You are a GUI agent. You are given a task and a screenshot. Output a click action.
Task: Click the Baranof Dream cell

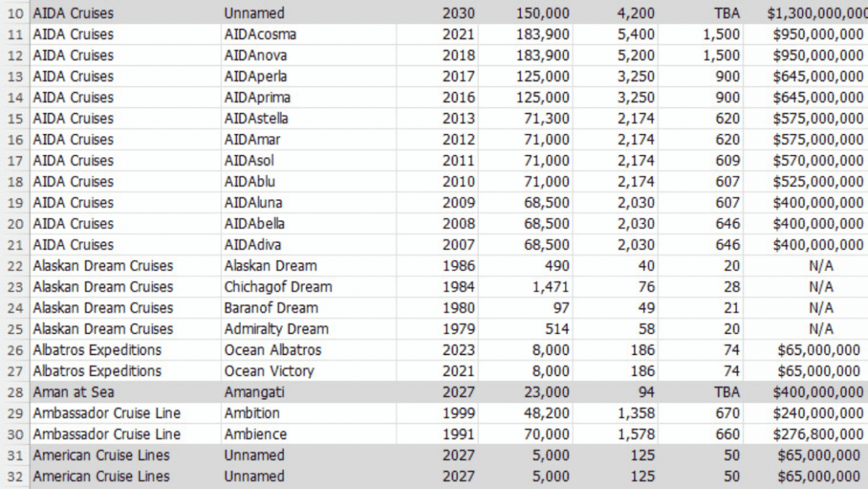tap(308, 309)
